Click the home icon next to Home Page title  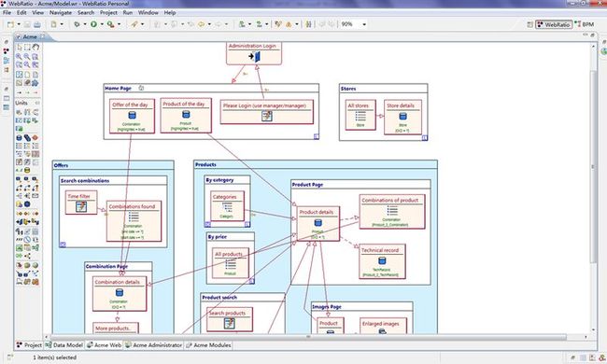[x=141, y=88]
